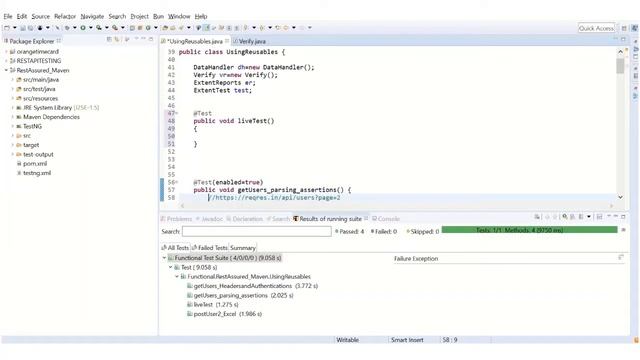Show the Summary tab in results
640x360 pixels.
243,248
